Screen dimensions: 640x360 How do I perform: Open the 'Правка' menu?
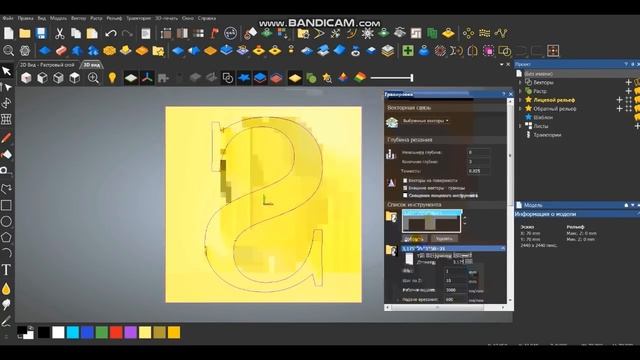pos(25,18)
